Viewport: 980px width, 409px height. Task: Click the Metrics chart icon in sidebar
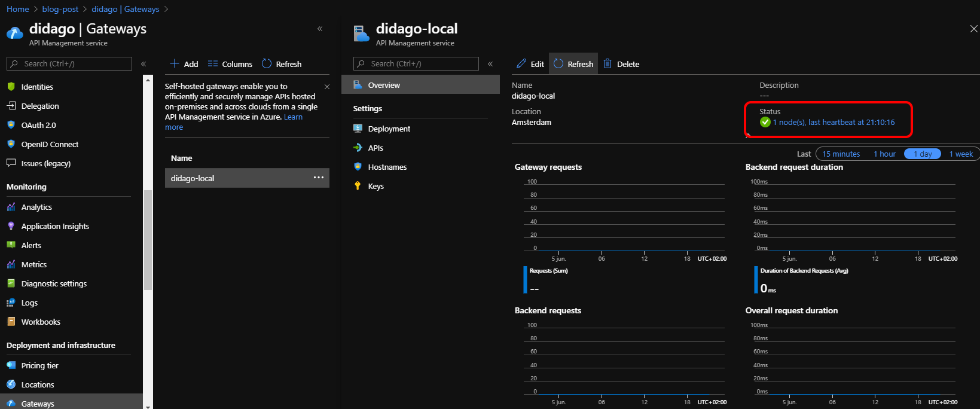11,264
